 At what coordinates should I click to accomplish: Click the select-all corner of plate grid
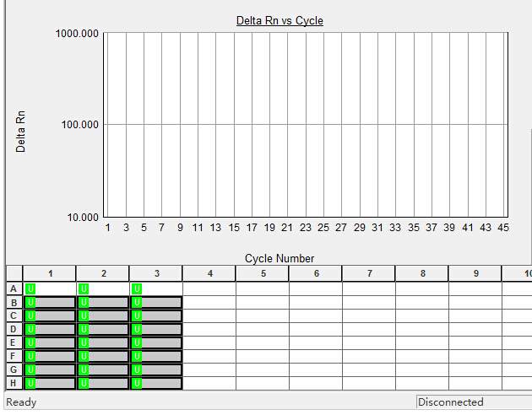tap(14, 273)
